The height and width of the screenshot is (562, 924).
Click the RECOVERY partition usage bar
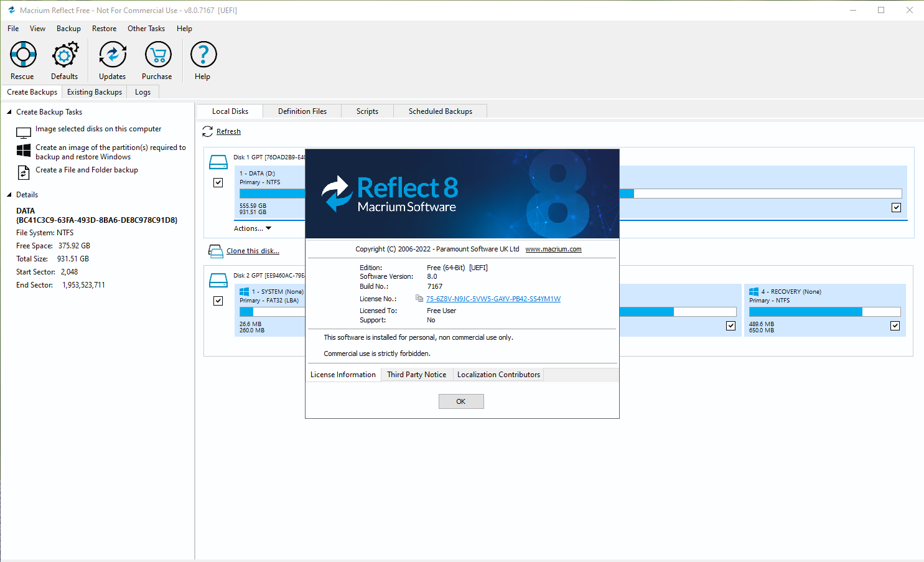pos(824,312)
